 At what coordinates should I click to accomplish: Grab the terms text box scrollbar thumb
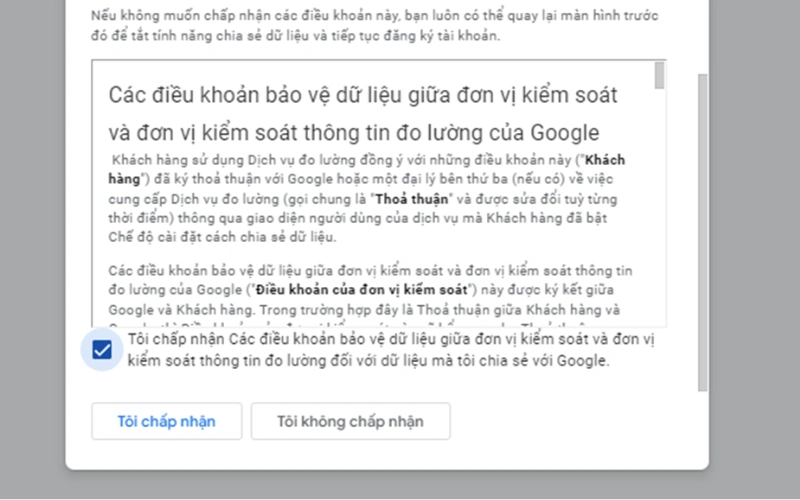pos(660,75)
